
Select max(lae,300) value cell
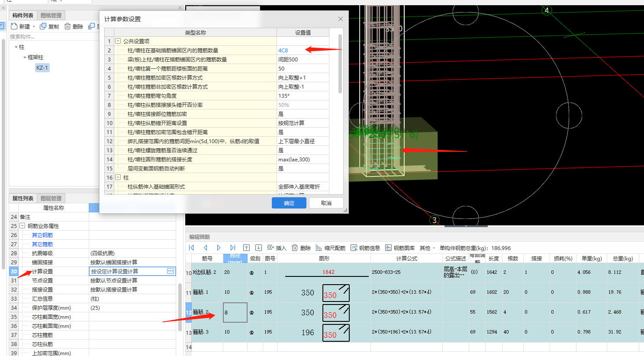(303, 159)
